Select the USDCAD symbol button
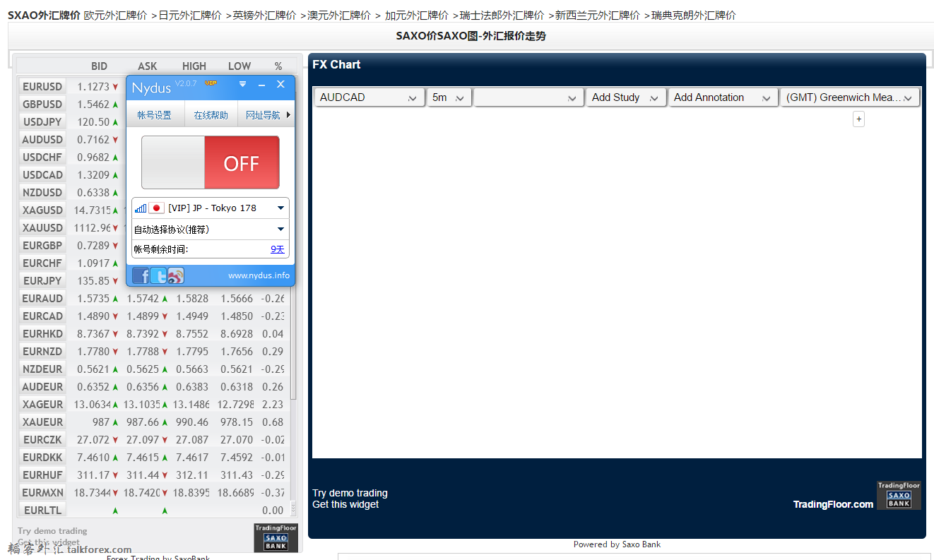 pyautogui.click(x=42, y=174)
